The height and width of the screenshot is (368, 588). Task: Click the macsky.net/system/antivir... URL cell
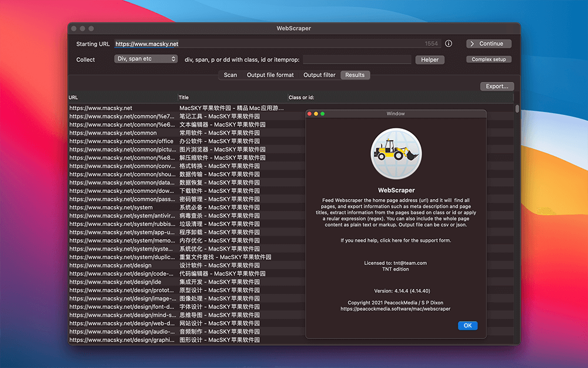(123, 216)
